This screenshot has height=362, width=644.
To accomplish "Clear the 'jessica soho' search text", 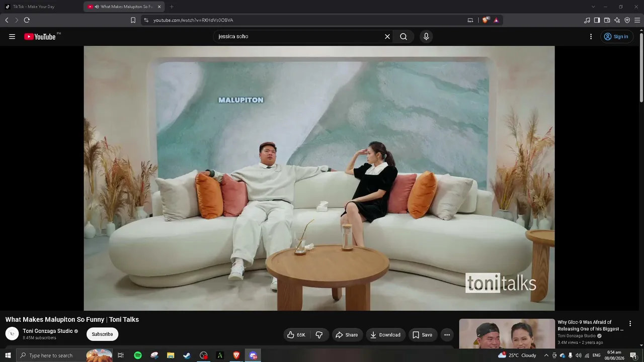I will (387, 37).
